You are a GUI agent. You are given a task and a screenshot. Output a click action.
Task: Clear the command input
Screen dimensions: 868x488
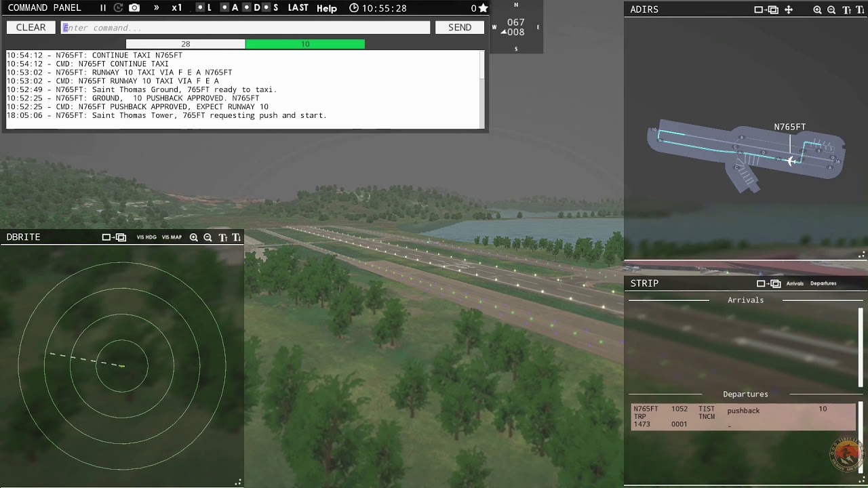click(x=31, y=27)
